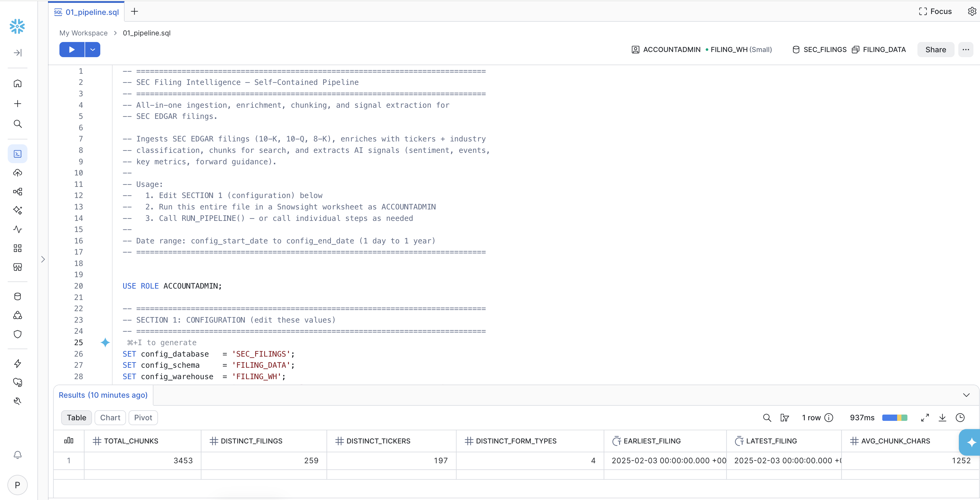Open the Monitoring pulse icon in the sidebar

17,229
